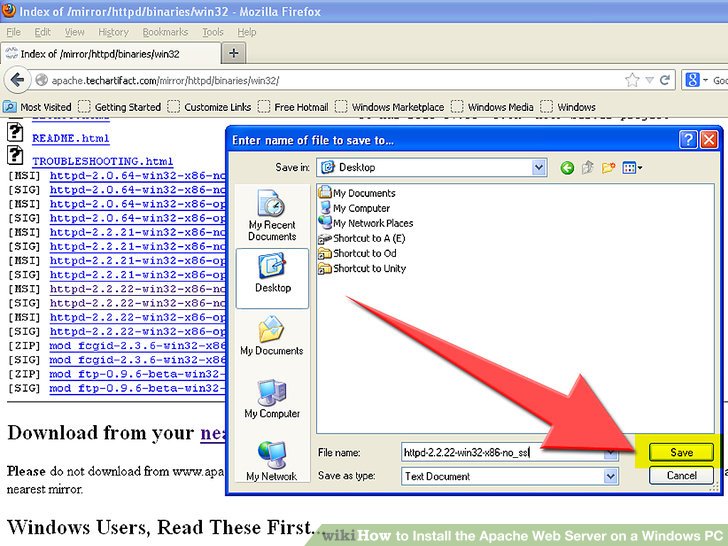Go up one folder level in Save dialog
This screenshot has width=728, height=546.
[588, 167]
